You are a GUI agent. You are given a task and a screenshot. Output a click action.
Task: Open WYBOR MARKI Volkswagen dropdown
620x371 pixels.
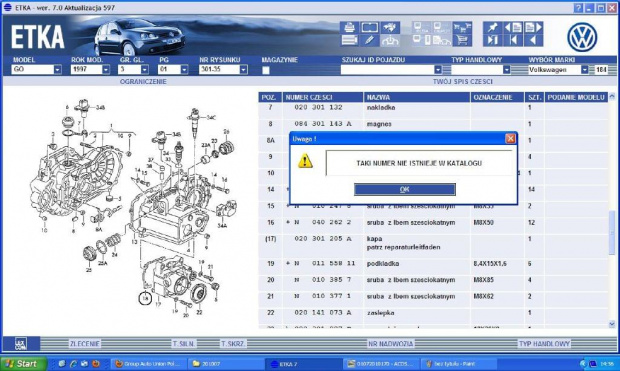[584, 70]
